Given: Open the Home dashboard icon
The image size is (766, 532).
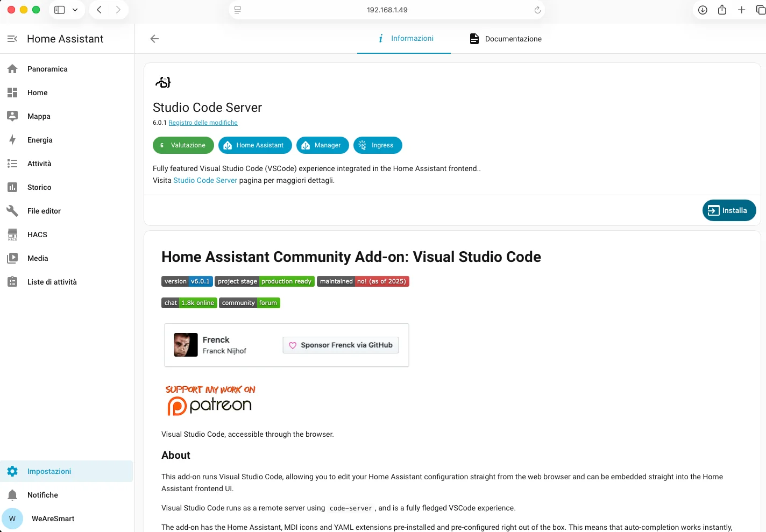Looking at the screenshot, I should click(12, 93).
